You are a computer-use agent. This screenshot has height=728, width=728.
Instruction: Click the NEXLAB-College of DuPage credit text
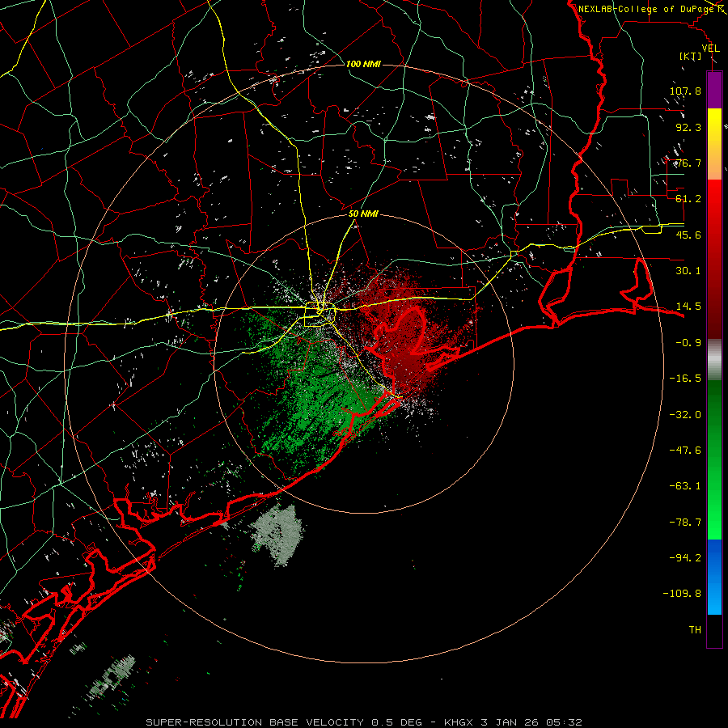tap(648, 9)
